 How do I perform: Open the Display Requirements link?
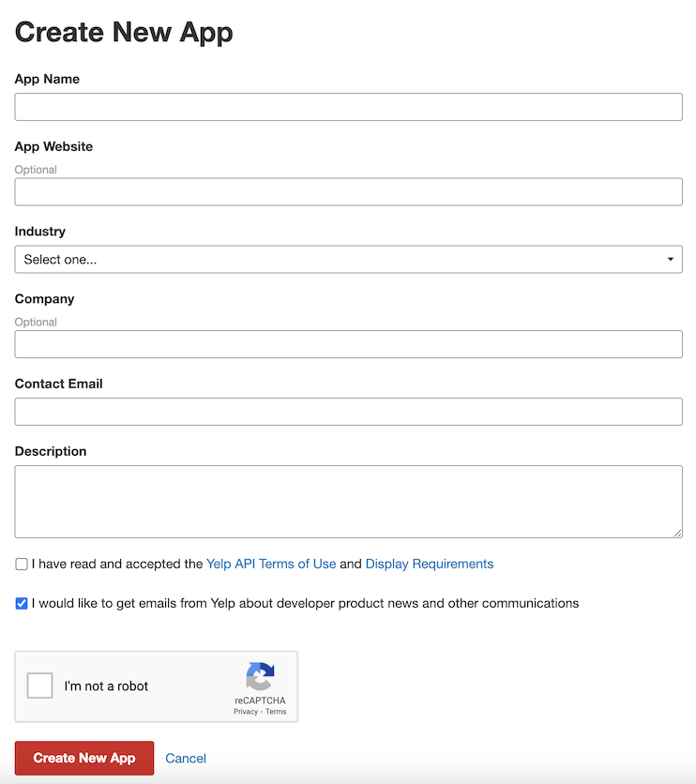click(x=429, y=564)
